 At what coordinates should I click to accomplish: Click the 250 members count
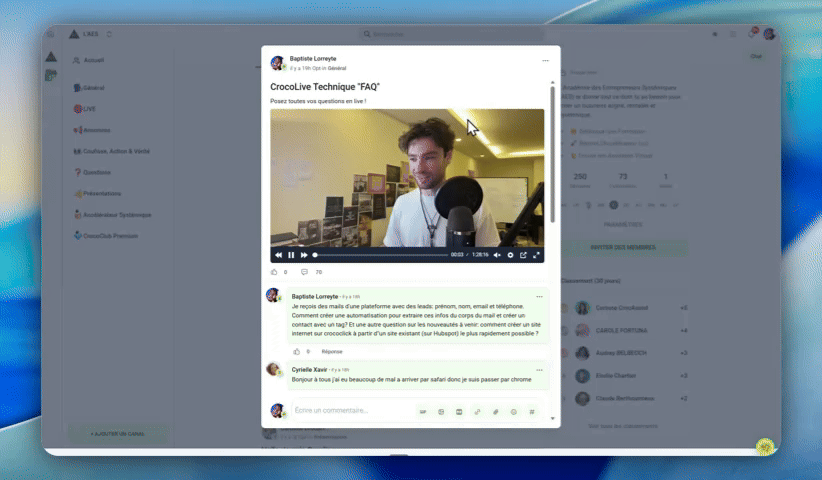tap(580, 177)
